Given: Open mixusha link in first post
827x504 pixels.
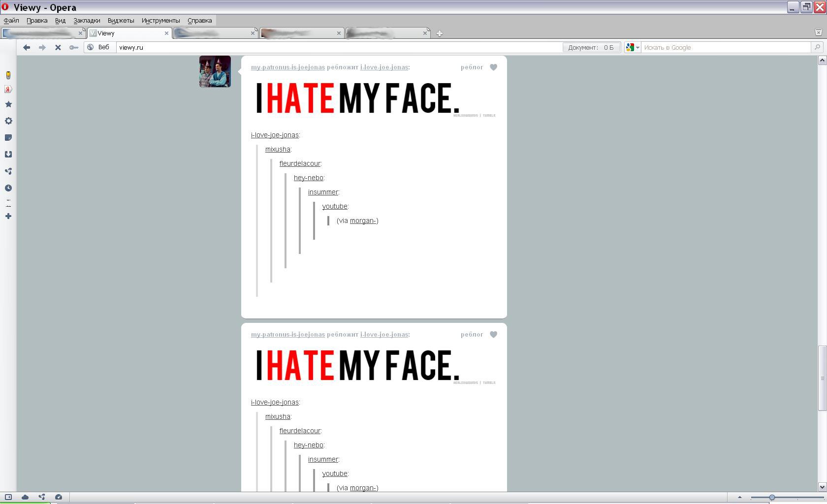Looking at the screenshot, I should [278, 149].
